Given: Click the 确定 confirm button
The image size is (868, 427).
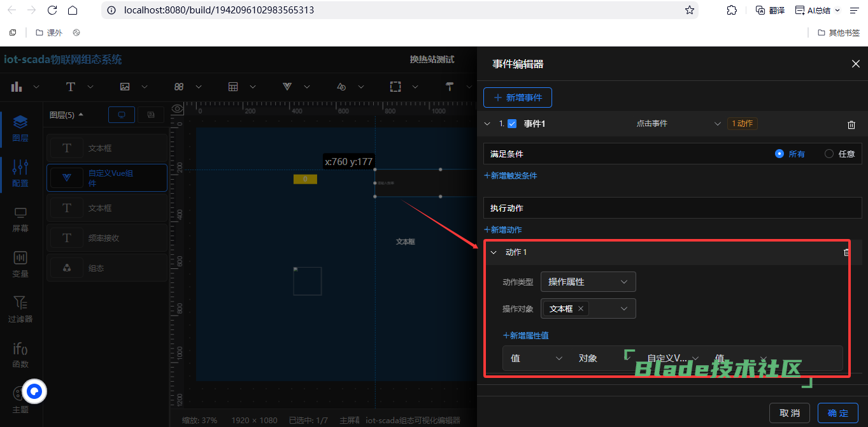Looking at the screenshot, I should (837, 413).
